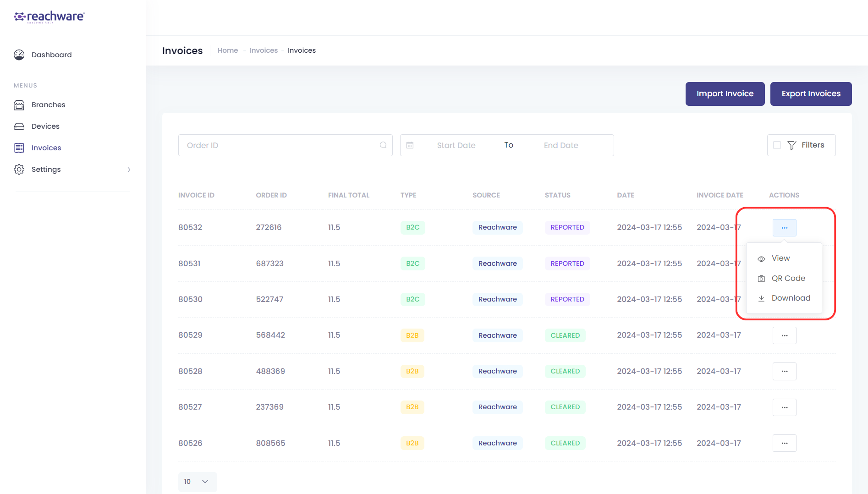Open the Dashboard gauge icon
868x494 pixels.
pyautogui.click(x=19, y=55)
